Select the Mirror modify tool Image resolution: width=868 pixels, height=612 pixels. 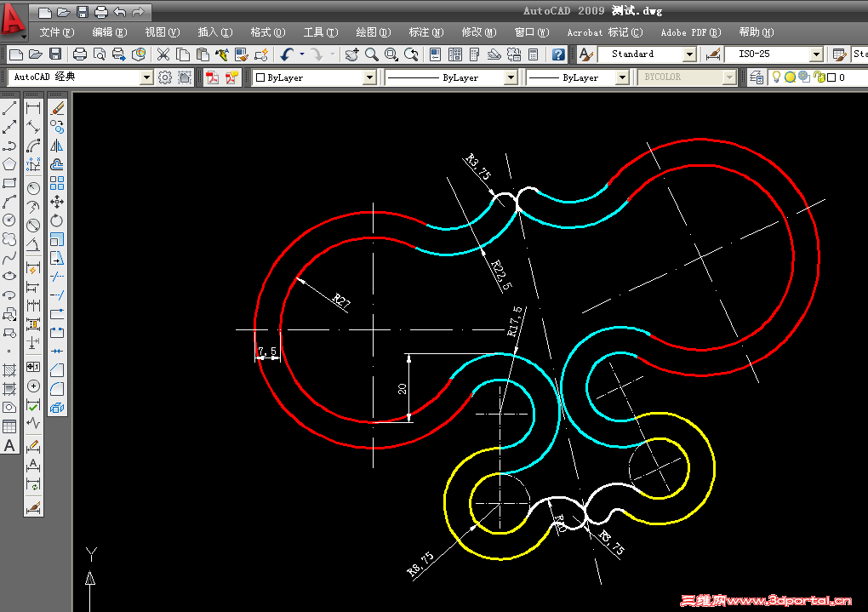(x=57, y=146)
